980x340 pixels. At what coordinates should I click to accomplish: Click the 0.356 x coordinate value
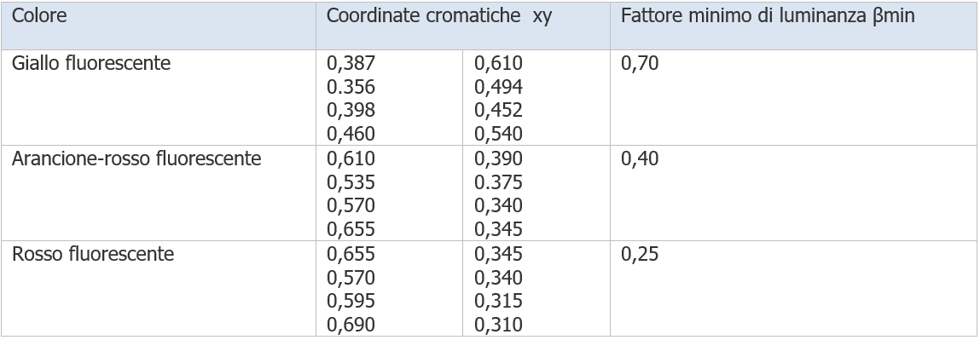point(351,87)
